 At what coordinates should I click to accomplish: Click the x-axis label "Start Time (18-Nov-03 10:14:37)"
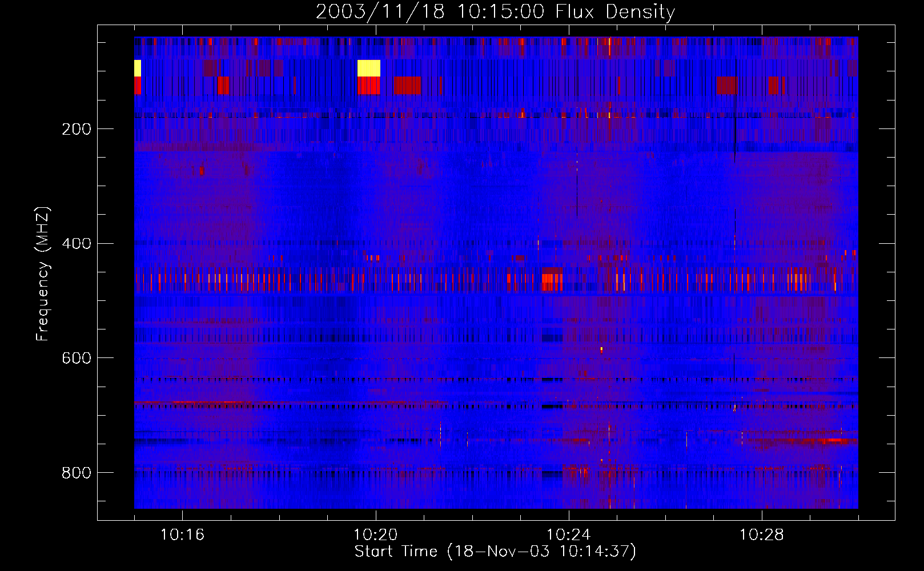point(495,552)
